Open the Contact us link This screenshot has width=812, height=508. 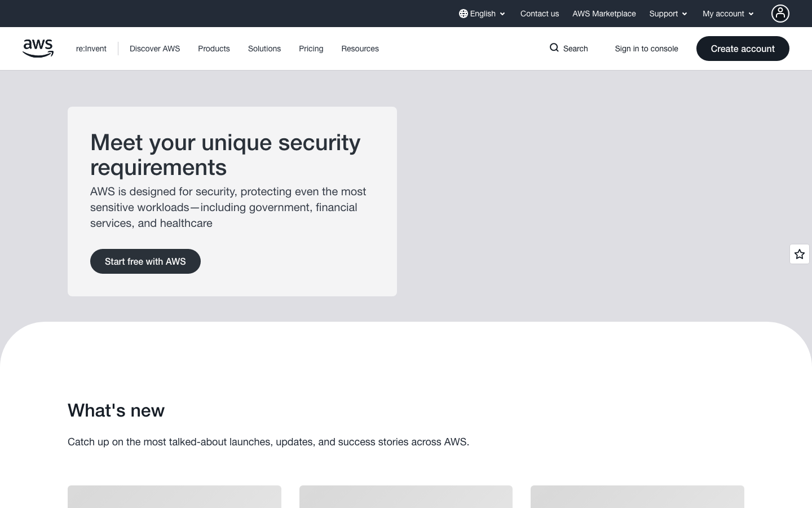tap(540, 14)
